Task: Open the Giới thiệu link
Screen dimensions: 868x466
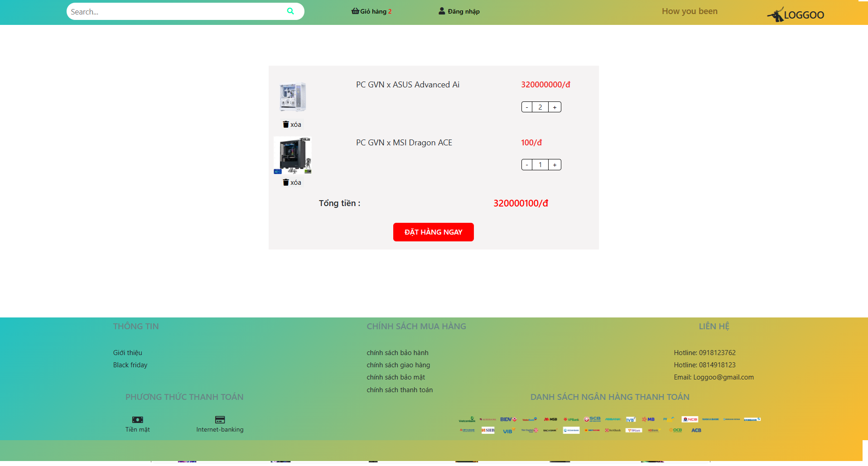Action: point(127,353)
